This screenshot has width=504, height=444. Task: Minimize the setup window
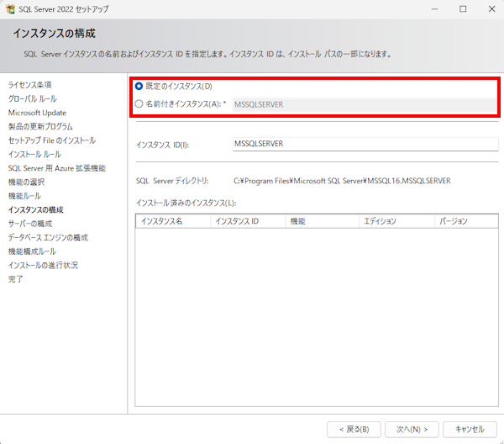(434, 9)
